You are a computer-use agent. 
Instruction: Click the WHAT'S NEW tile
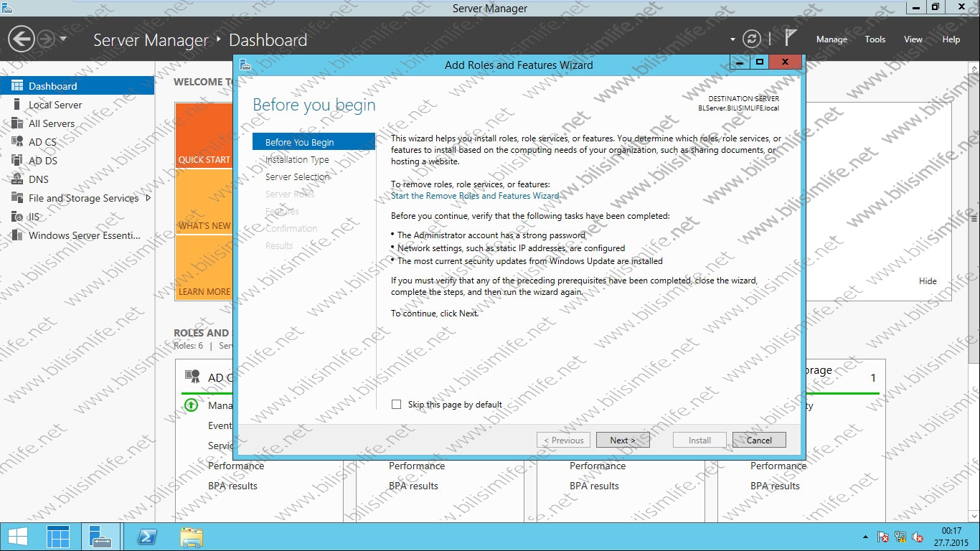pyautogui.click(x=204, y=202)
